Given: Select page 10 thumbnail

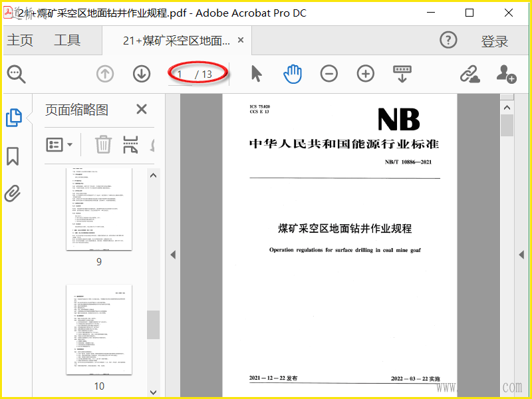Looking at the screenshot, I should 98,329.
